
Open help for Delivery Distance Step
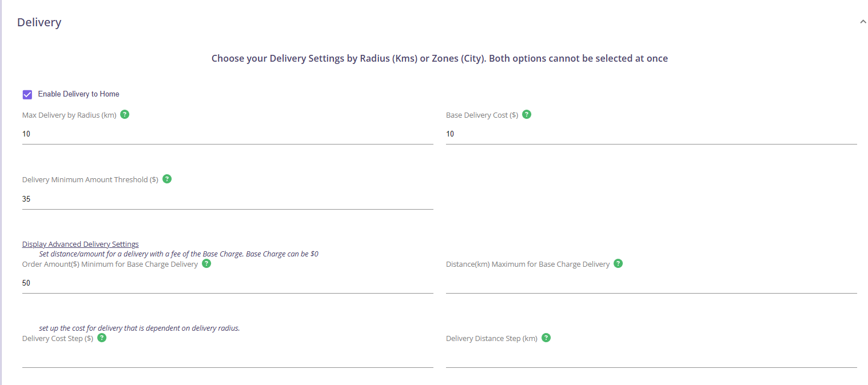[546, 338]
